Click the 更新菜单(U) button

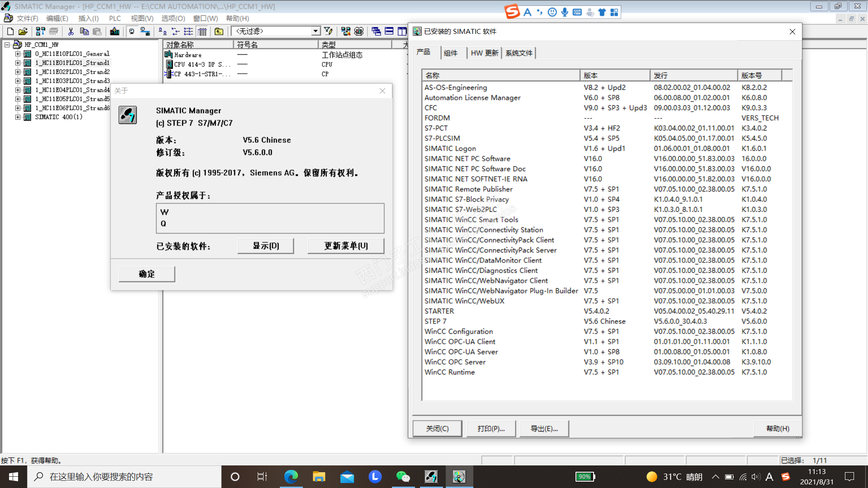tap(346, 246)
